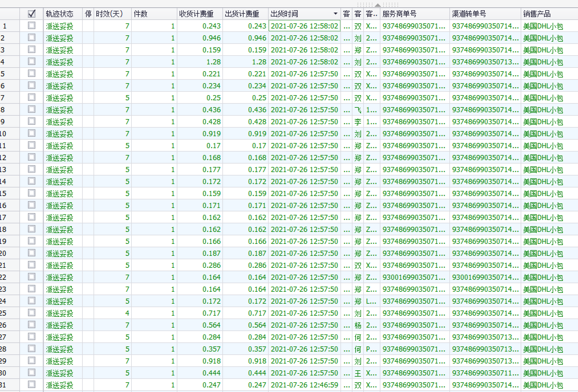578x392 pixels.
Task: Select the 美国DHL小包 product cell in row 12
Action: pos(549,158)
